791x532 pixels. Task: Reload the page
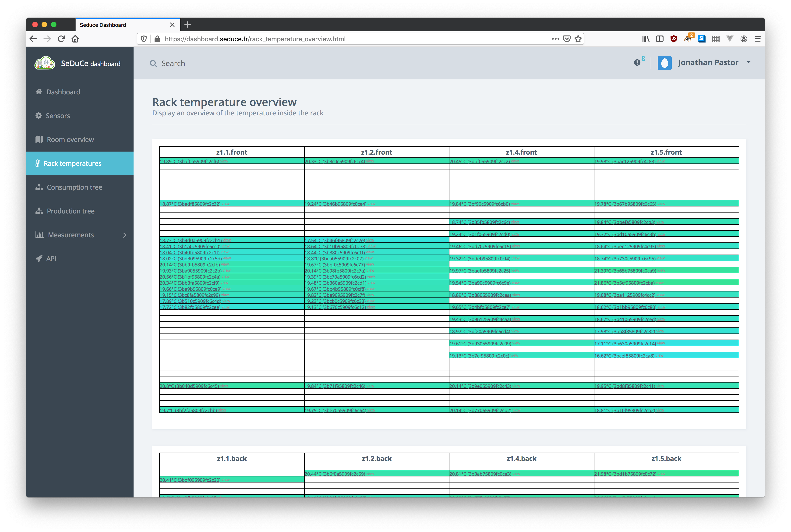coord(61,39)
